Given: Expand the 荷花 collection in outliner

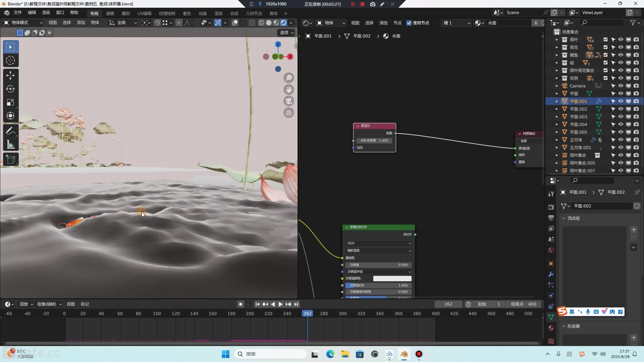Looking at the screenshot, I should pos(556,47).
